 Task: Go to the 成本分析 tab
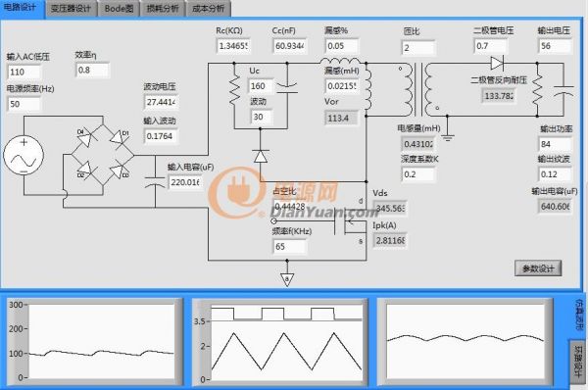(x=208, y=9)
